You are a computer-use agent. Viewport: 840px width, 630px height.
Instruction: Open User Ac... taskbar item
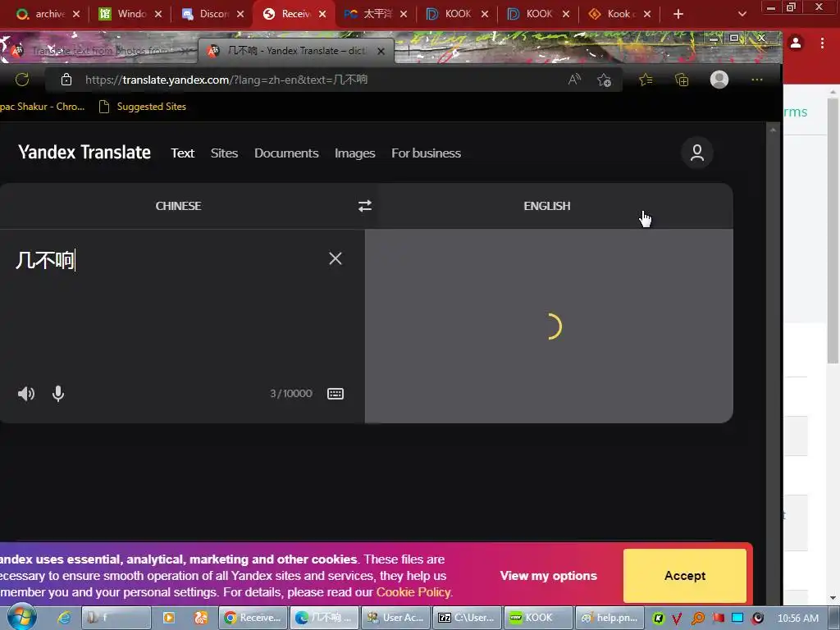point(396,618)
